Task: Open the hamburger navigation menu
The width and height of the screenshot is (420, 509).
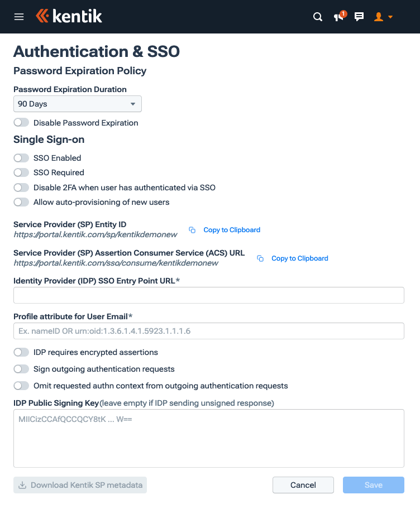Action: click(x=18, y=16)
